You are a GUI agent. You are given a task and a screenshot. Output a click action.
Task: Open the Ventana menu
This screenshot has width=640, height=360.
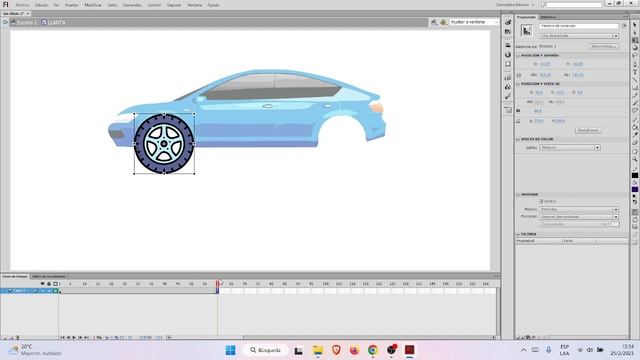click(194, 5)
